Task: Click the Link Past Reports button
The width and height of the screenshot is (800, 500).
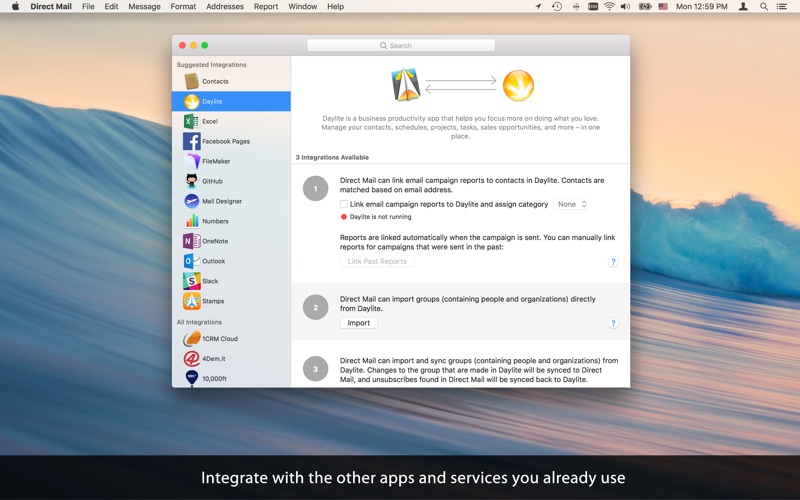Action: (x=376, y=261)
